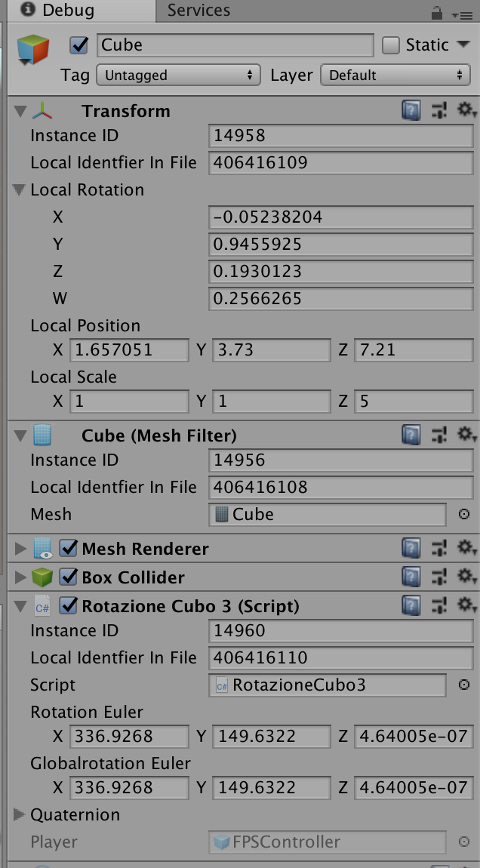Click the inspector lock icon
480x868 pixels.
pos(437,14)
